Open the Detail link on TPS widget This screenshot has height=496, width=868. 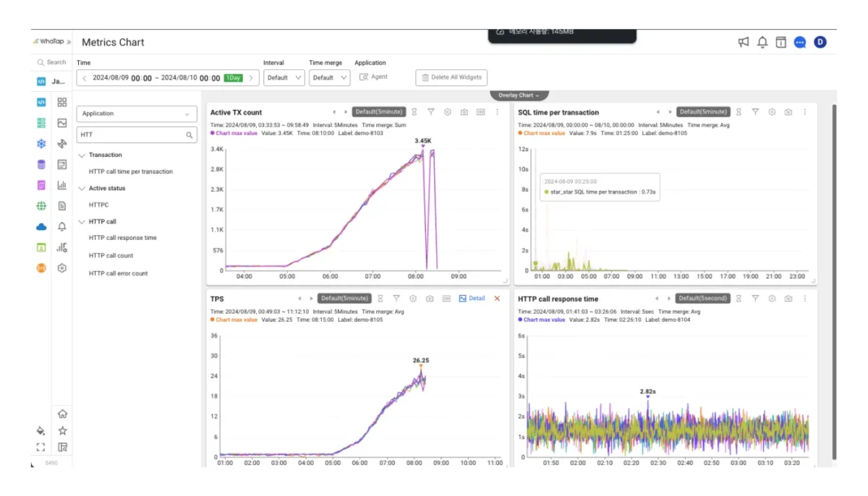pyautogui.click(x=472, y=299)
